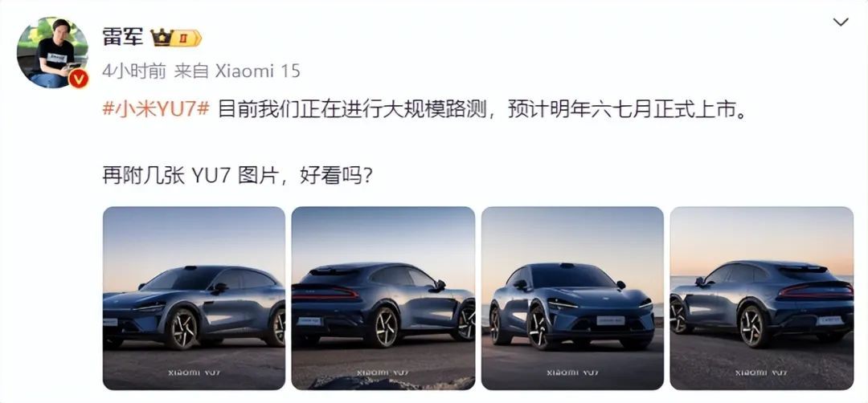Click the Xiaomi 15 device source link
This screenshot has height=403, width=868.
point(257,71)
